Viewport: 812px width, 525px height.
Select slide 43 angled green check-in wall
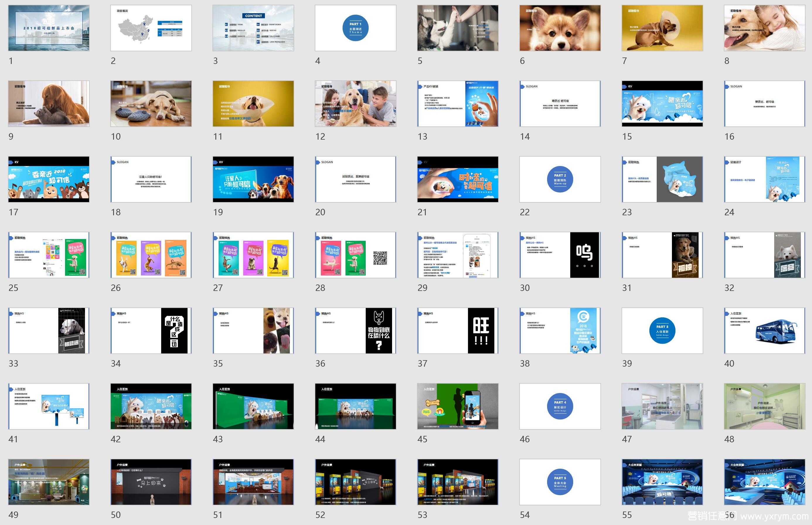coord(253,407)
